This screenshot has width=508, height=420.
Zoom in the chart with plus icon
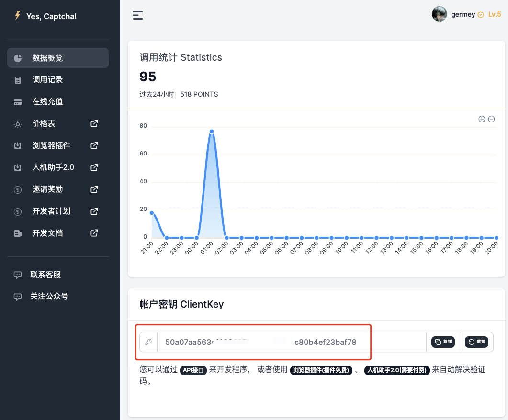[482, 119]
